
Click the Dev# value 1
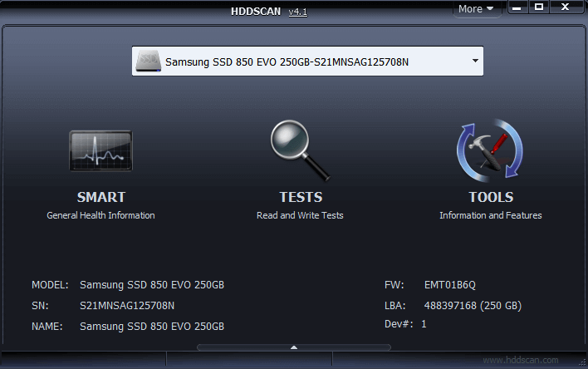(424, 324)
